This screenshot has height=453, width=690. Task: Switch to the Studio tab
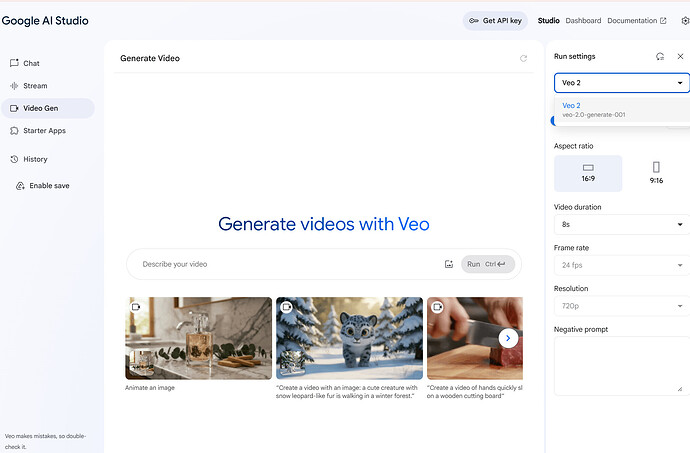[548, 21]
